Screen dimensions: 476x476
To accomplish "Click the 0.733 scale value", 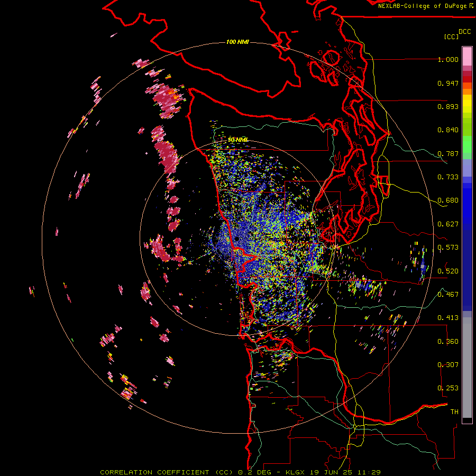I will (448, 177).
